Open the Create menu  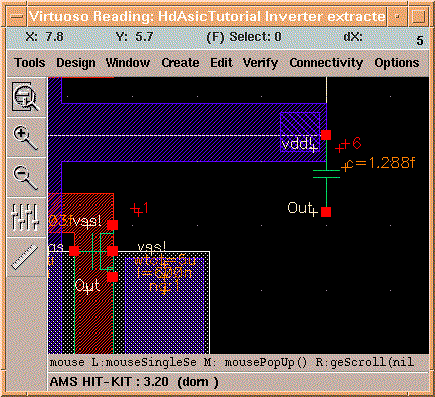click(x=180, y=63)
